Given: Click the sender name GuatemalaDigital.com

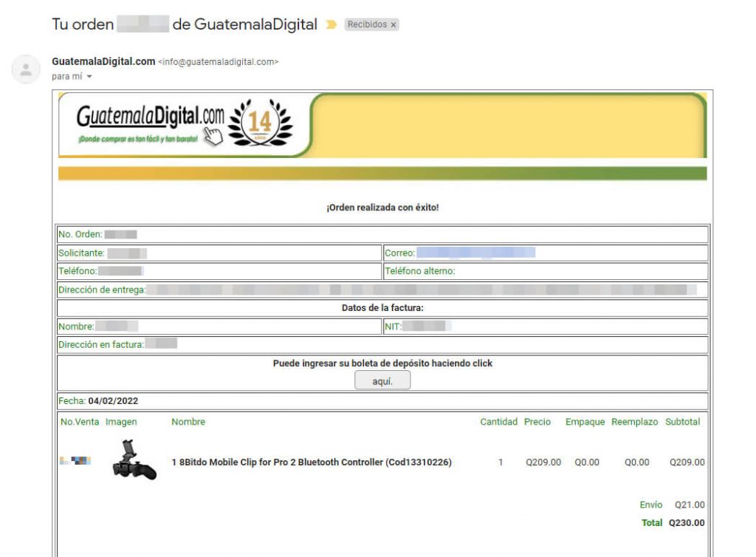Looking at the screenshot, I should (x=103, y=61).
